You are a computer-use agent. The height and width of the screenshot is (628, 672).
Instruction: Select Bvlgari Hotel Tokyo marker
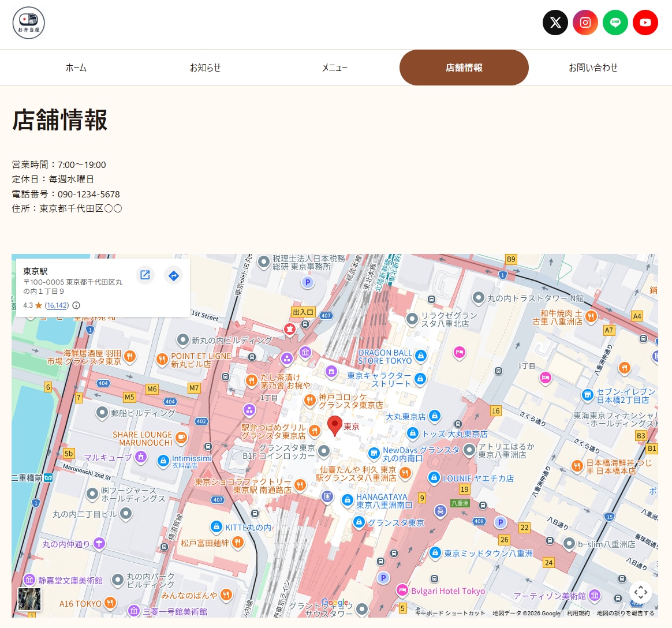402,590
